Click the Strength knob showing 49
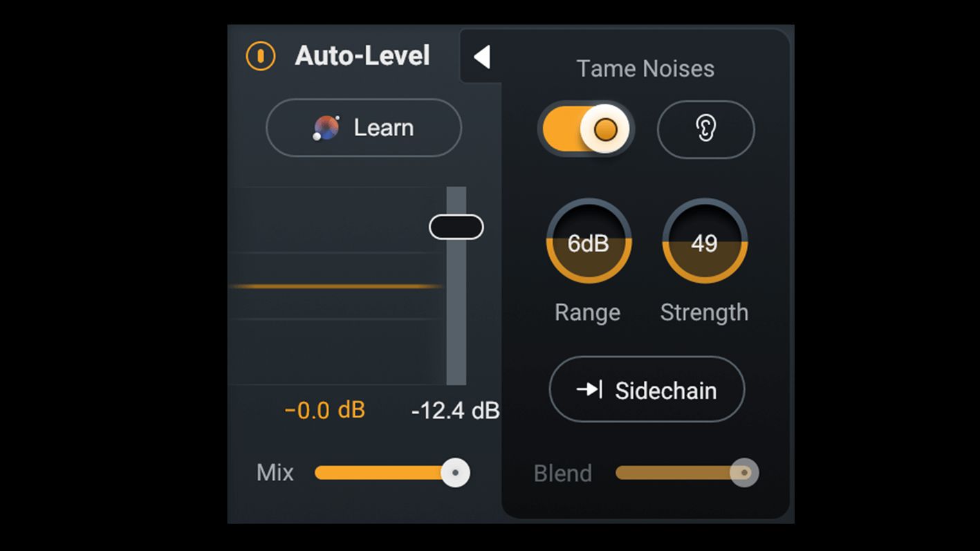Viewport: 980px width, 551px height. tap(705, 241)
